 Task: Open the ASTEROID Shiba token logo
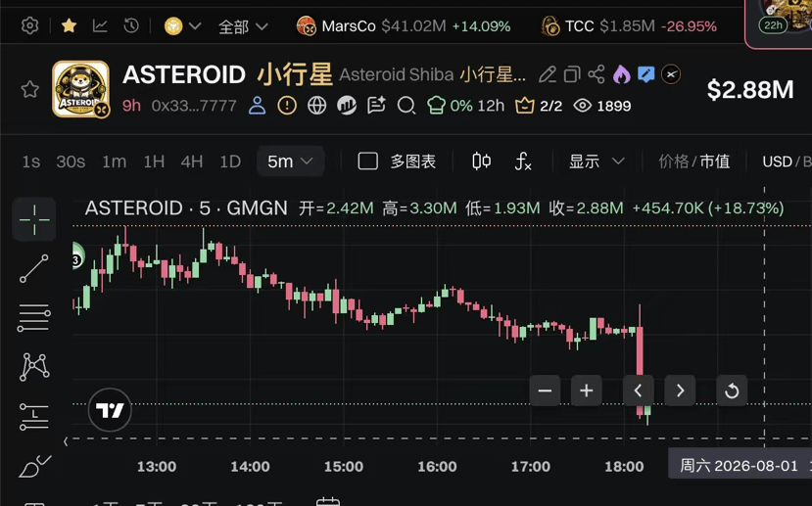tap(80, 89)
